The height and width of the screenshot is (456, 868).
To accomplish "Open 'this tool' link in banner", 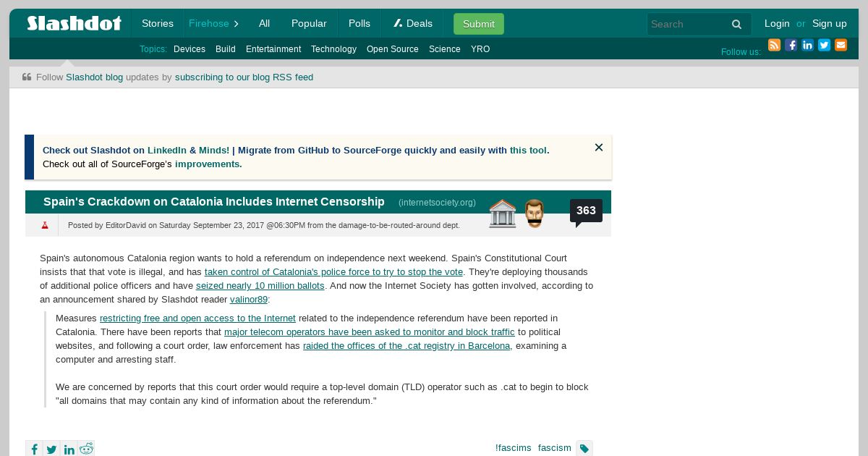I will coord(528,151).
